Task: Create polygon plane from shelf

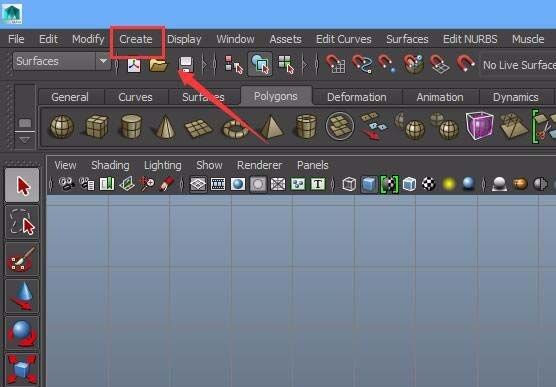Action: [199, 128]
